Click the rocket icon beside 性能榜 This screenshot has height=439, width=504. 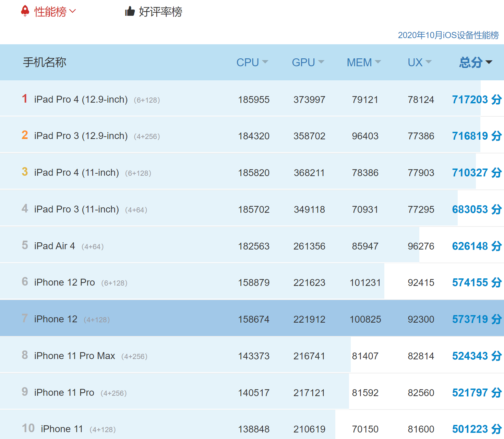[24, 10]
